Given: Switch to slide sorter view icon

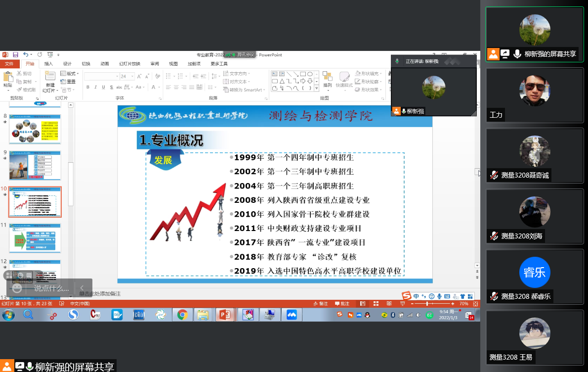Looking at the screenshot, I should (x=376, y=304).
